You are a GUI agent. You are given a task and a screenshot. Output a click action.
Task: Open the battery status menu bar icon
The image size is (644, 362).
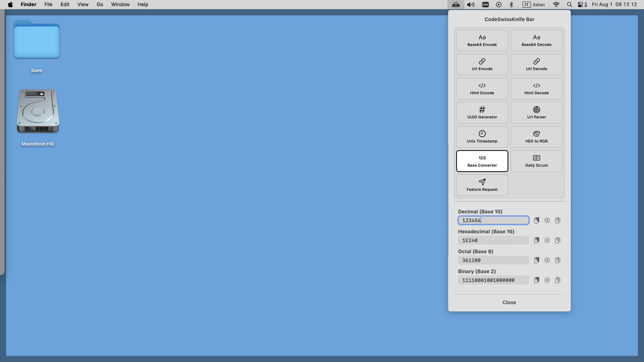485,4
